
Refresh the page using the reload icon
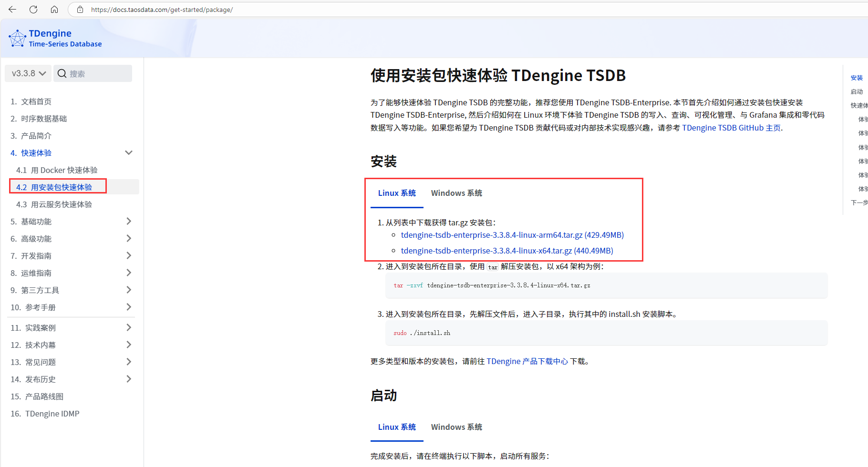(x=33, y=9)
